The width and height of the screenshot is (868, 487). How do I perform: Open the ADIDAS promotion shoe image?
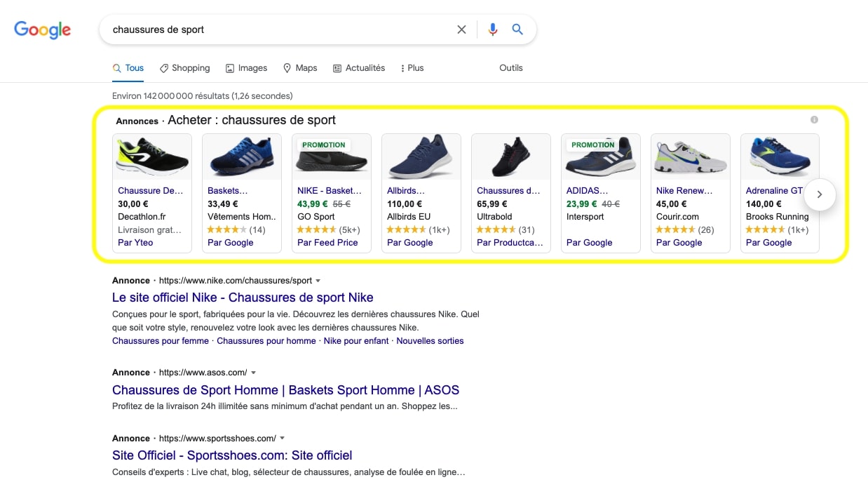(601, 156)
